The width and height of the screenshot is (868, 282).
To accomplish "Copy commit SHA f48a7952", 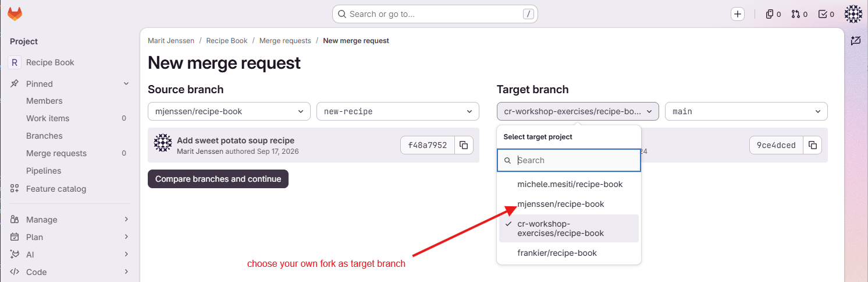I will click(464, 145).
